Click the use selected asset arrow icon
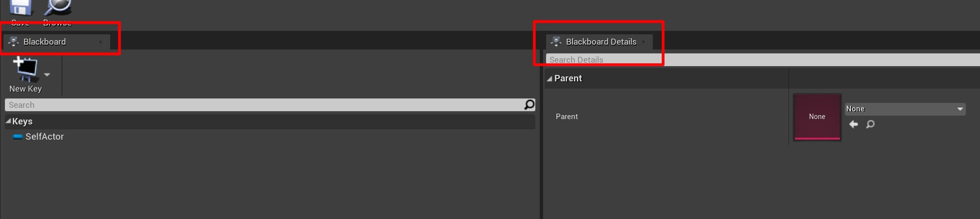The image size is (980, 219). (x=854, y=124)
